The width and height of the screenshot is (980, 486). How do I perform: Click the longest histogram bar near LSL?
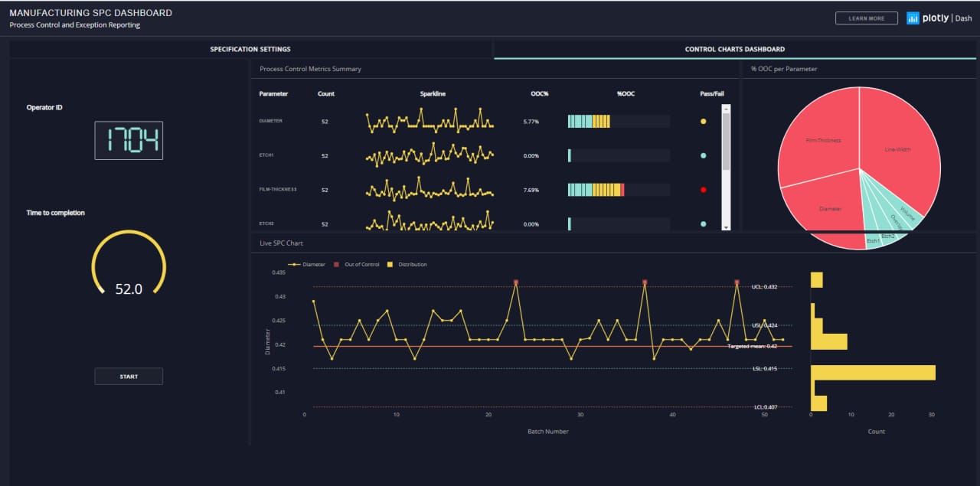(x=873, y=372)
